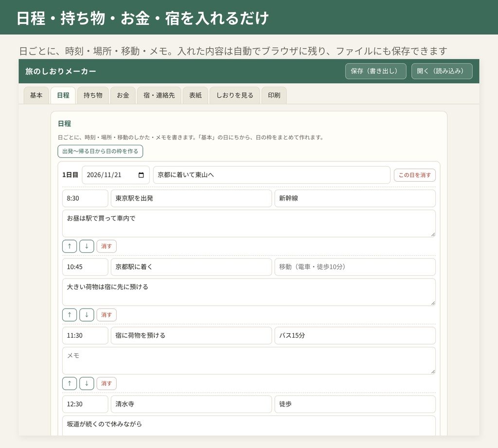Screen dimensions: 498x448
Task: Focus the empty 移動（電車・徒歩10分） field
Action: (x=355, y=267)
